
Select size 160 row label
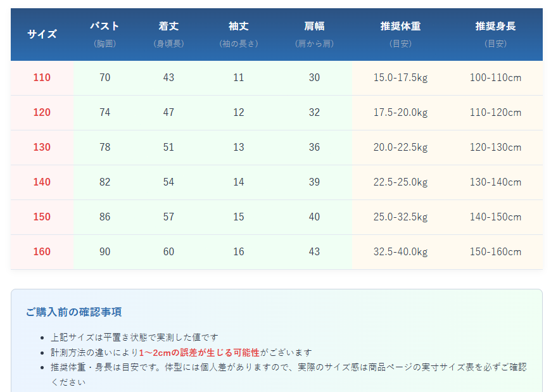(42, 251)
